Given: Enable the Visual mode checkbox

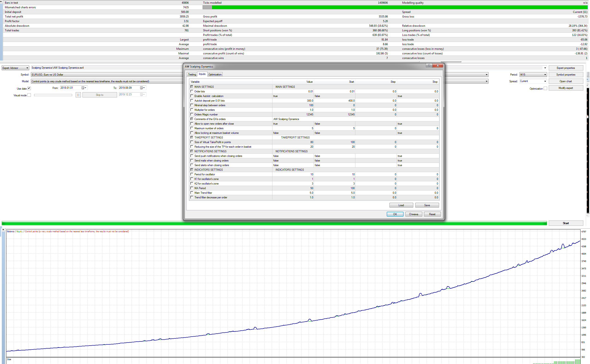Looking at the screenshot, I should click(29, 95).
